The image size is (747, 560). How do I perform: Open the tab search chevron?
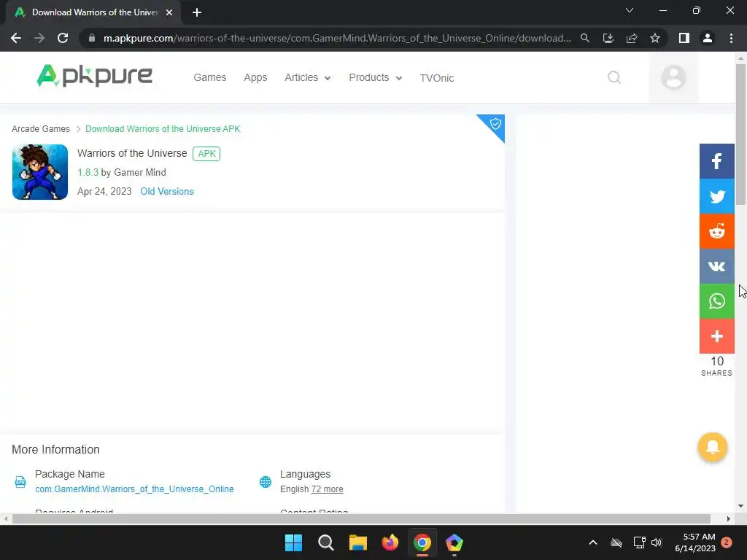(x=630, y=10)
